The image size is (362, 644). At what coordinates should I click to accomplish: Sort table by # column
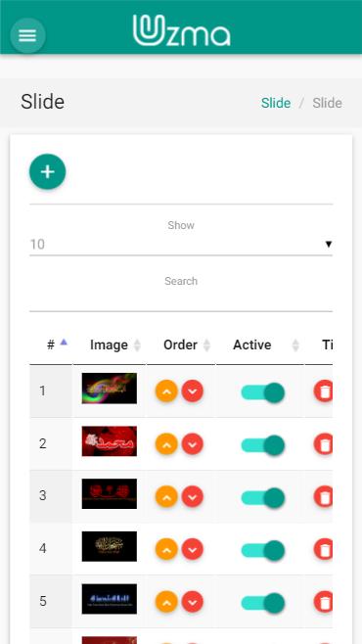tap(51, 345)
